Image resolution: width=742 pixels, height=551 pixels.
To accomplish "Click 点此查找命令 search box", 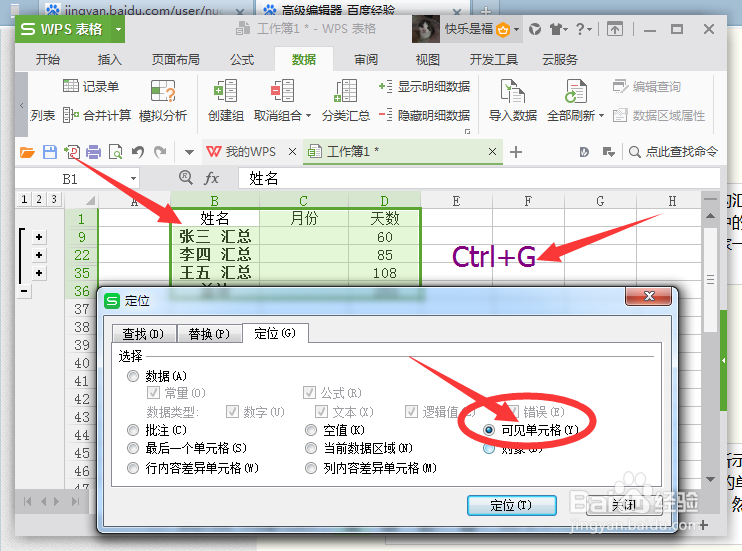I will click(673, 152).
